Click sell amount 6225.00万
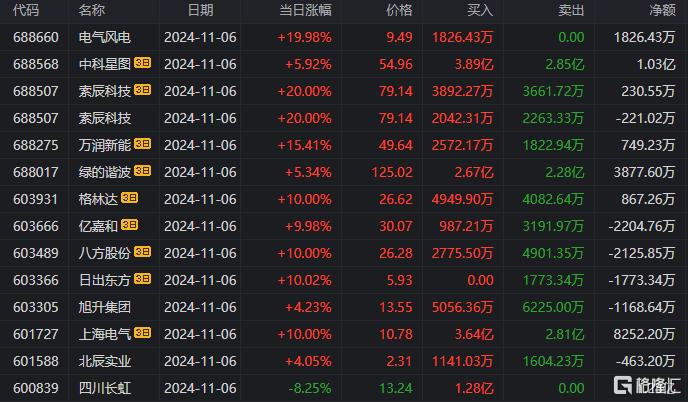Viewport: 688px width, 402px height. pos(553,307)
